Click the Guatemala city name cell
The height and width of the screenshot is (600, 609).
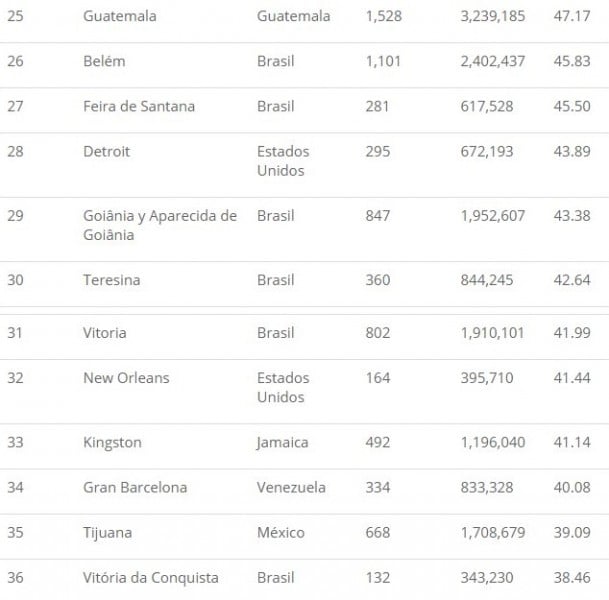tap(120, 17)
